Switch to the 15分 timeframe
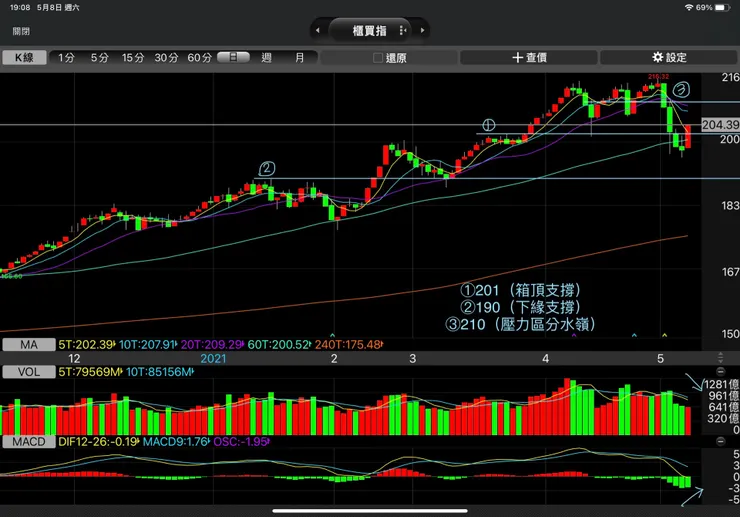The width and height of the screenshot is (740, 517). point(133,58)
